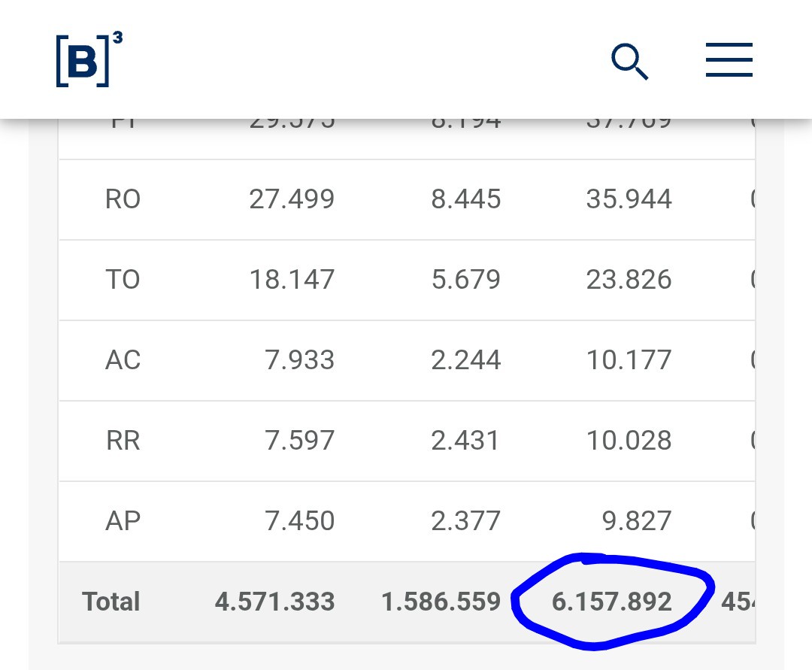
Task: Click the RR state row label
Action: pos(123,441)
